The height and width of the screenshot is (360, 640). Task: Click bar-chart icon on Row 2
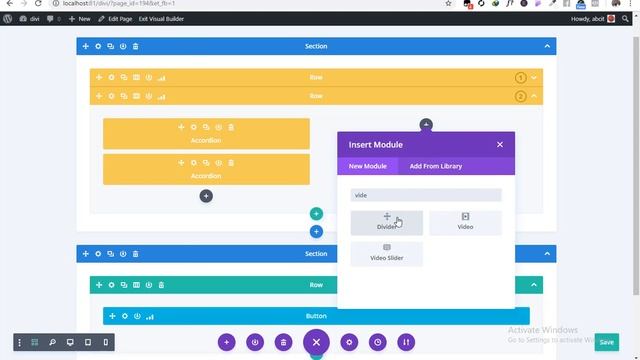tap(162, 96)
